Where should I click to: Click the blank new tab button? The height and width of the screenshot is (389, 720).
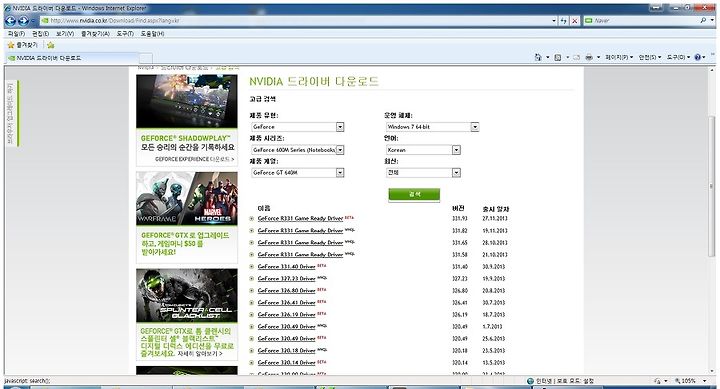146,58
